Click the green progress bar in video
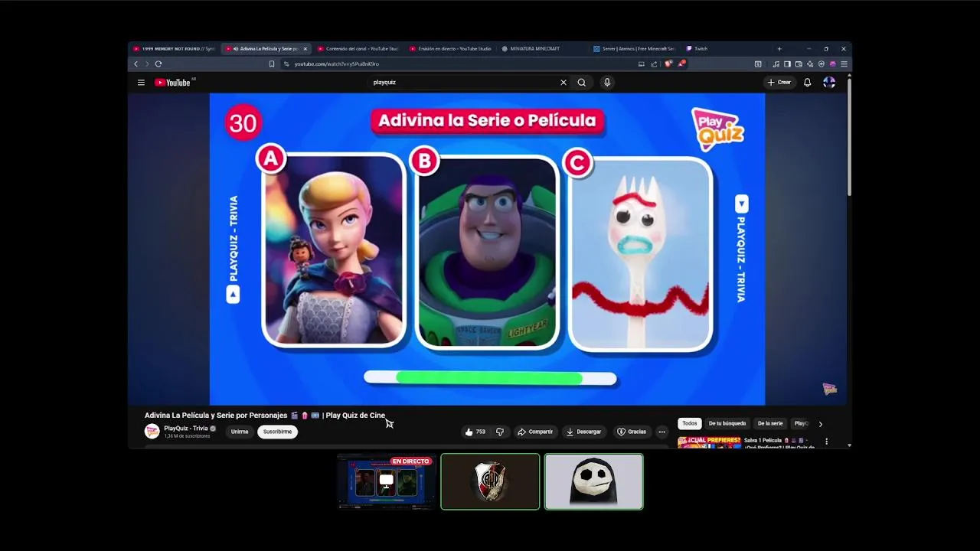Screen dimensions: 980x551 click(489, 378)
